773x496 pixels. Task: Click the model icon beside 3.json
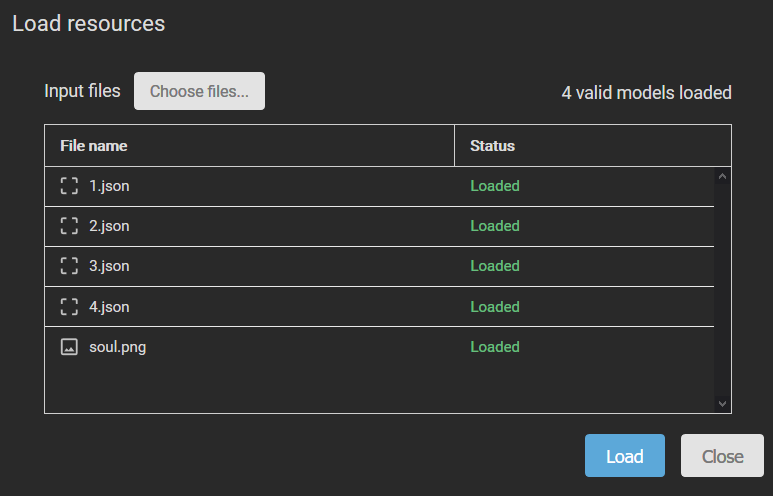[69, 266]
